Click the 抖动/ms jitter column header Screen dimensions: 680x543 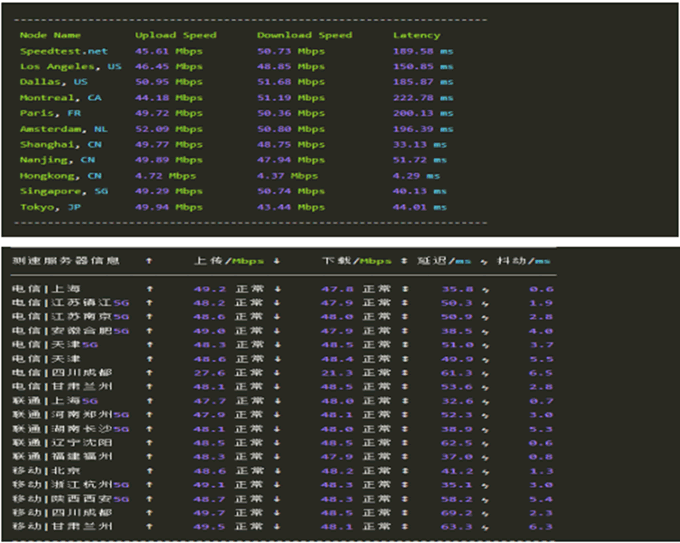(x=530, y=261)
